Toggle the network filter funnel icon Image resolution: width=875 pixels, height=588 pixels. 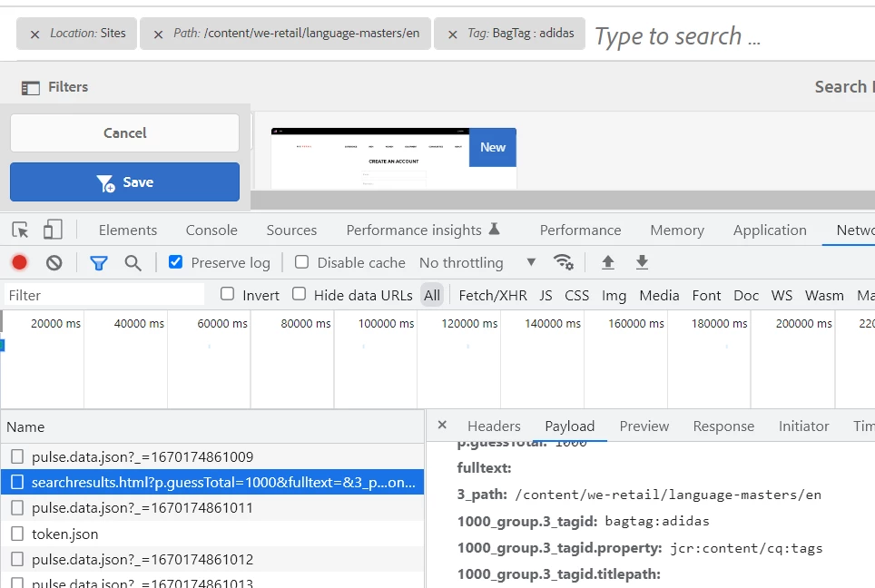pos(99,263)
